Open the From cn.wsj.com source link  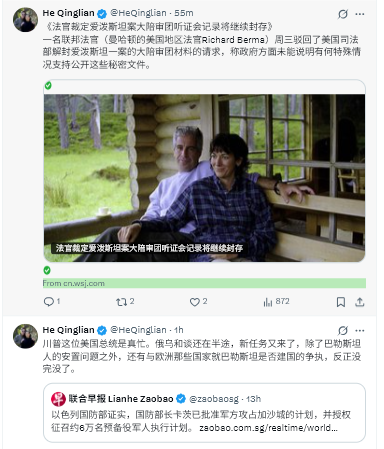[74, 283]
